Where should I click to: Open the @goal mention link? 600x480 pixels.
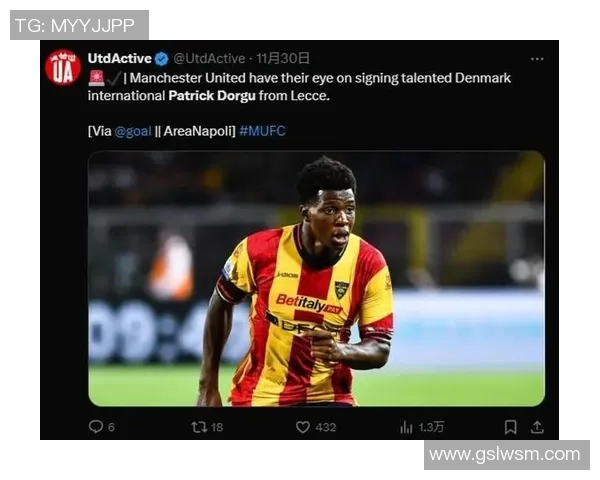(133, 131)
